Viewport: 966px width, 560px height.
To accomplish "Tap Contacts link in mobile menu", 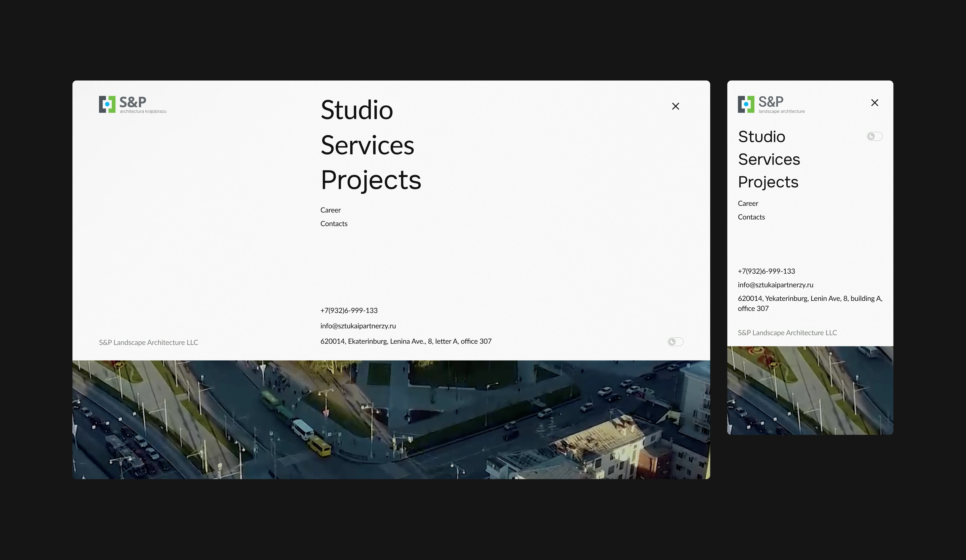I will click(x=751, y=217).
